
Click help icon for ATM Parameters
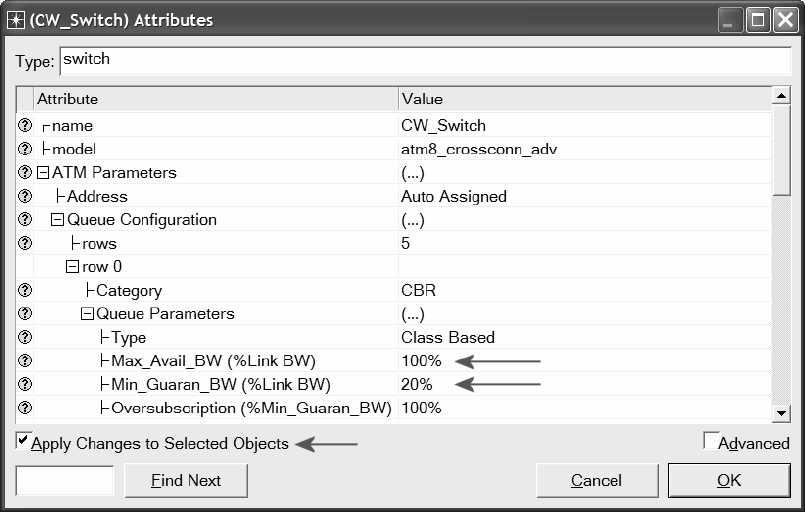[x=25, y=173]
